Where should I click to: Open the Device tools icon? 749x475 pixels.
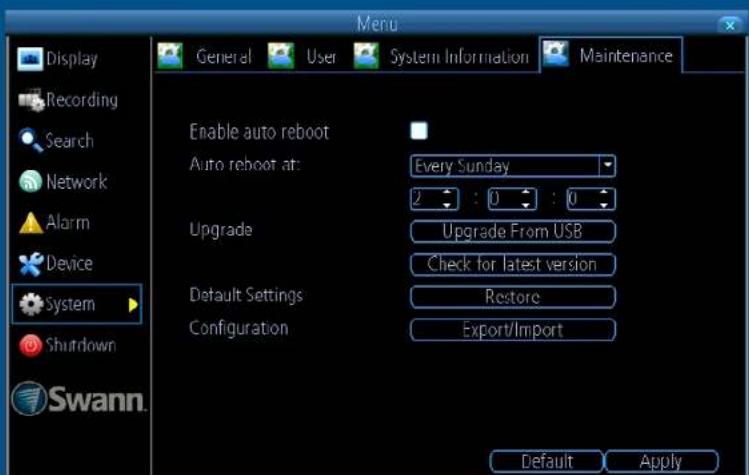point(31,264)
